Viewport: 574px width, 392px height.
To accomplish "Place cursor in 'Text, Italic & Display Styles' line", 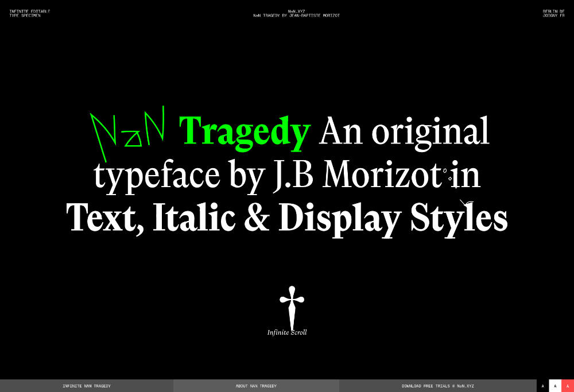I will 287,218.
